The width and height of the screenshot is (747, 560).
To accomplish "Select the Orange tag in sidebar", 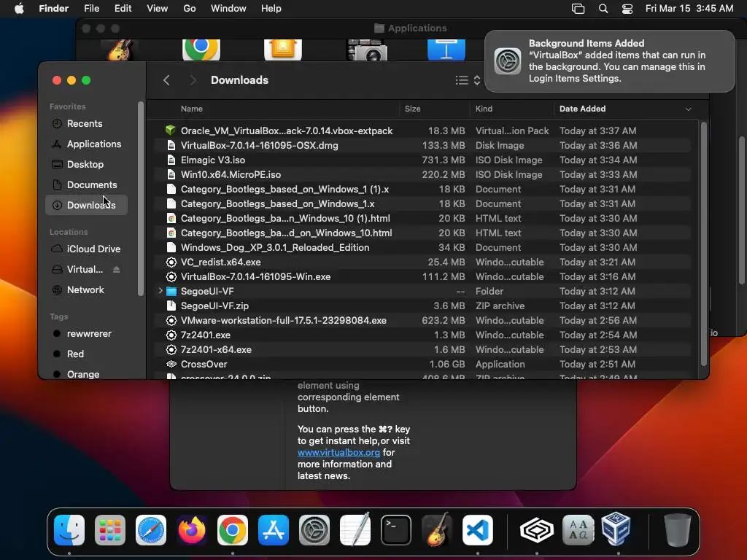I will [87, 374].
